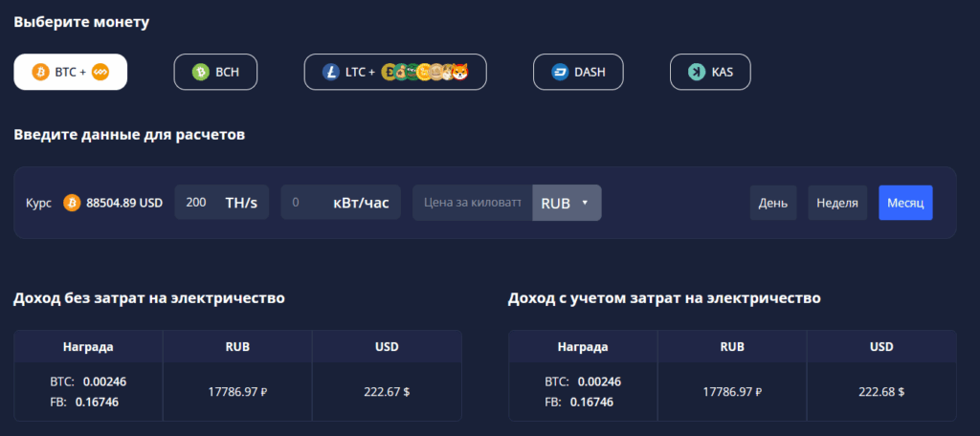Click the TH/s hashrate unit label

click(241, 203)
